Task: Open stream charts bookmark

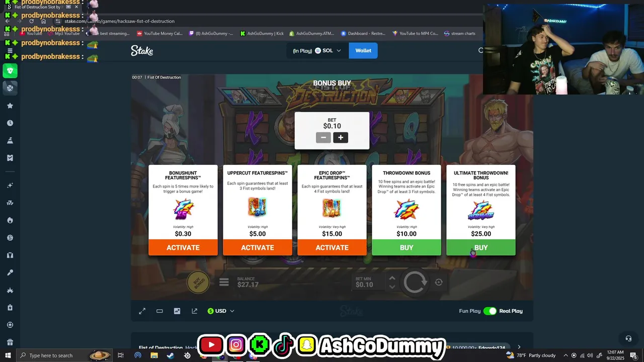Action: tap(460, 34)
